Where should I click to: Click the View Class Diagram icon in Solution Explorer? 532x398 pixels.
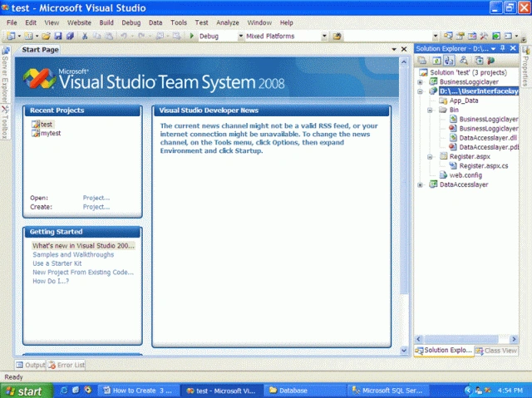point(464,61)
